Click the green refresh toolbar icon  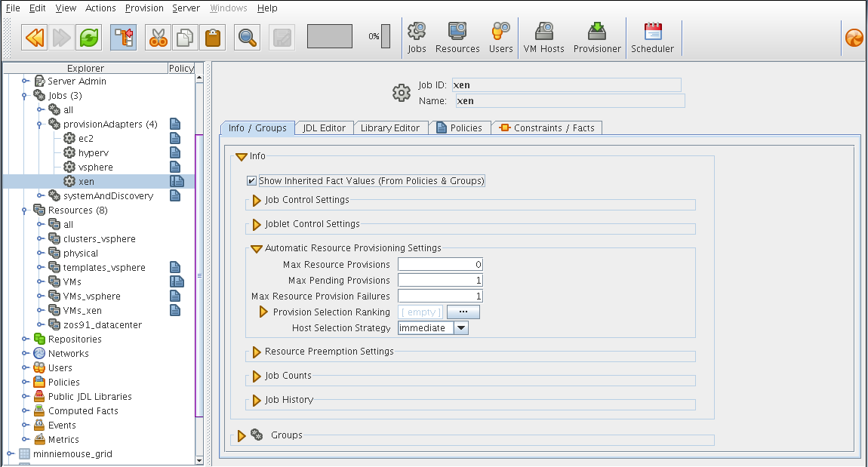click(88, 38)
